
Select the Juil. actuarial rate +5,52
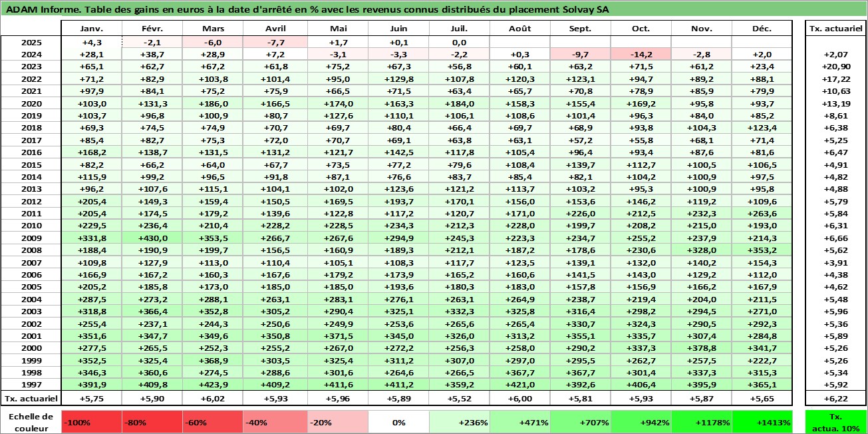click(460, 398)
